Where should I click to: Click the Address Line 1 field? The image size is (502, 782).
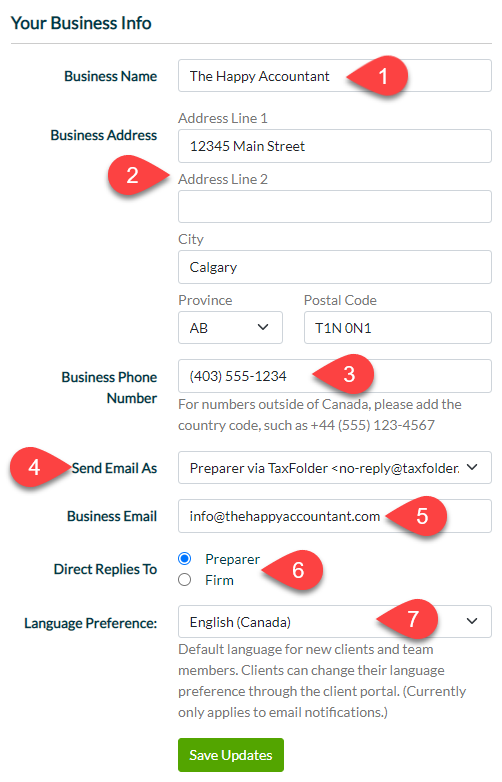point(335,146)
